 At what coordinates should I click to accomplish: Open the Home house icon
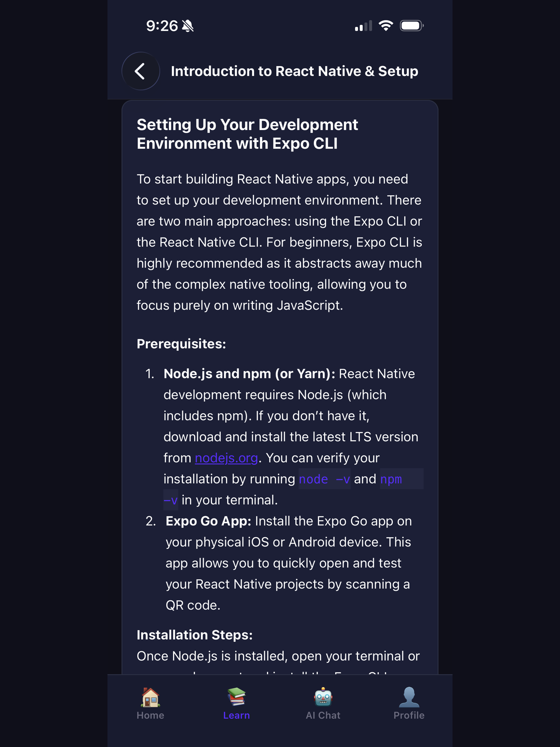[150, 697]
